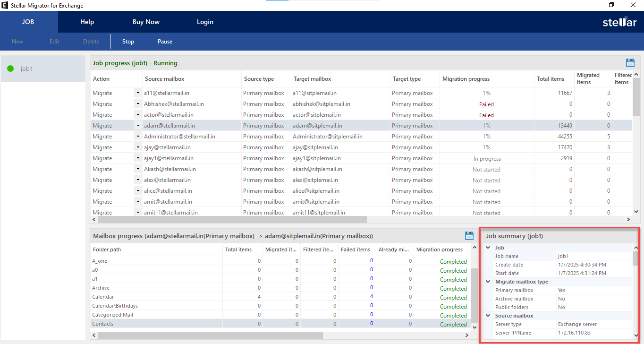Save mailbox progress with floppy disk icon
644x344 pixels.
(469, 236)
